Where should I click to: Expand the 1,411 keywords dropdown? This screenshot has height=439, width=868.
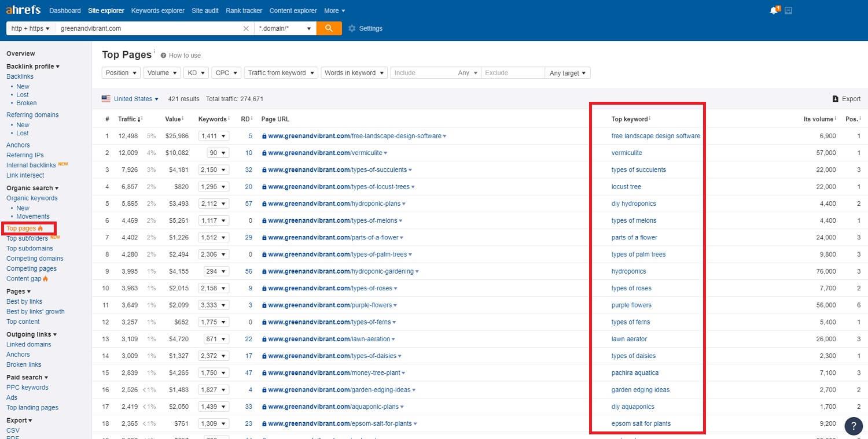(214, 136)
